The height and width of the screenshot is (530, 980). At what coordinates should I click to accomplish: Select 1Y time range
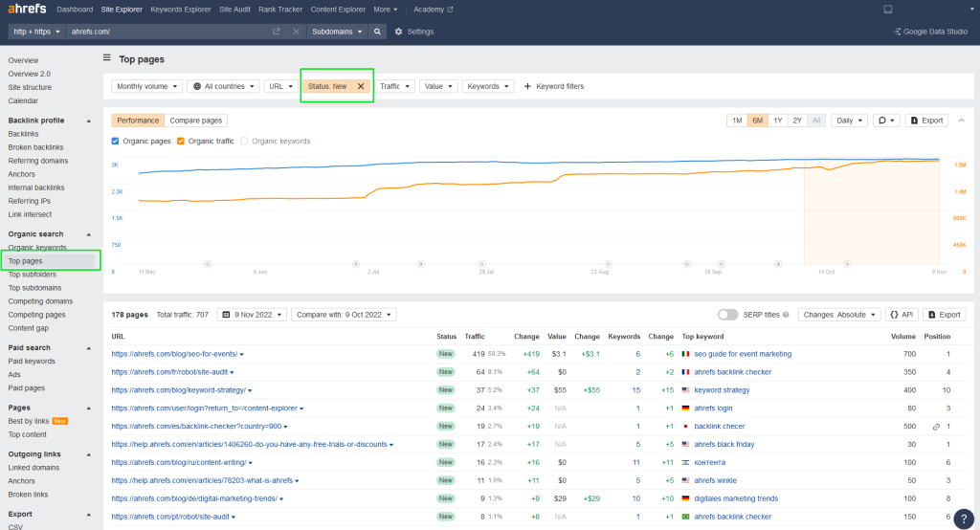point(777,121)
